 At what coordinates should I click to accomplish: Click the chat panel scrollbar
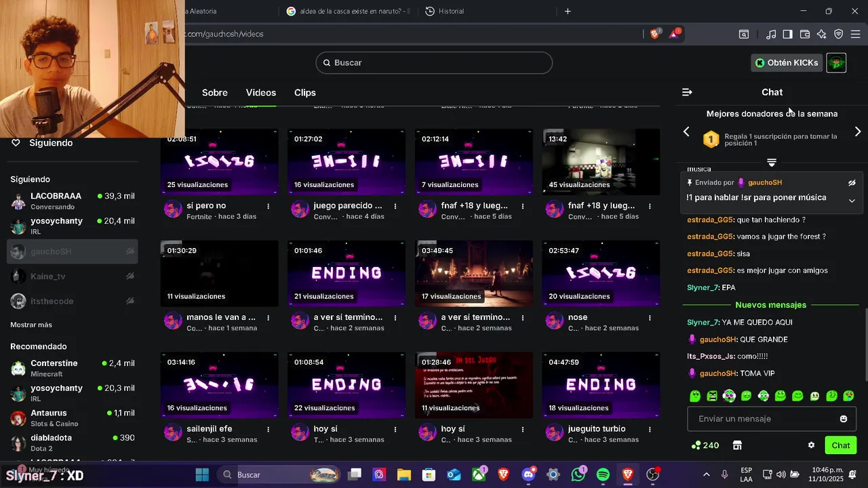tap(865, 344)
